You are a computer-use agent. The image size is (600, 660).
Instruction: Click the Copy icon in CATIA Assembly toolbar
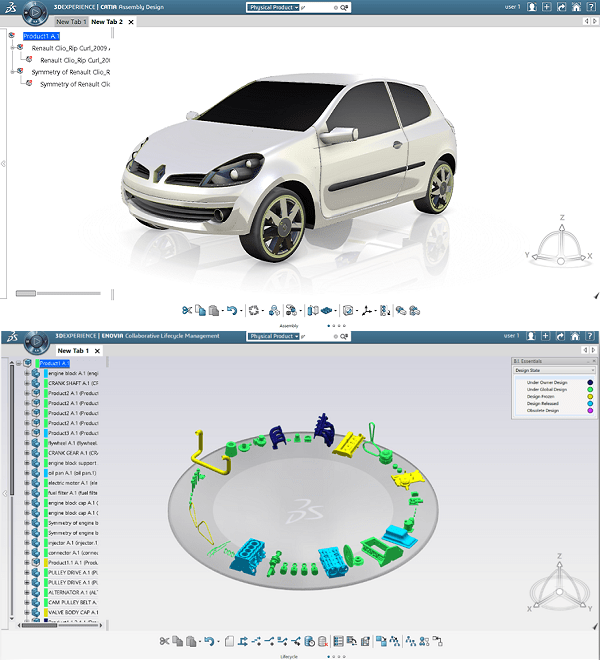200,311
